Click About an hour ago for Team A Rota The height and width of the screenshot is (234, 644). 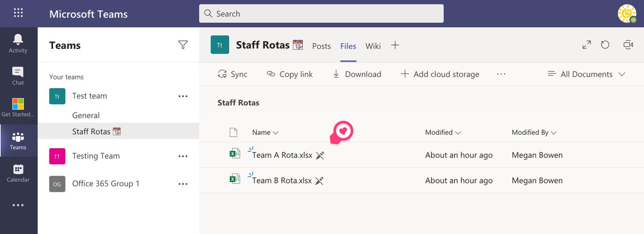(459, 155)
